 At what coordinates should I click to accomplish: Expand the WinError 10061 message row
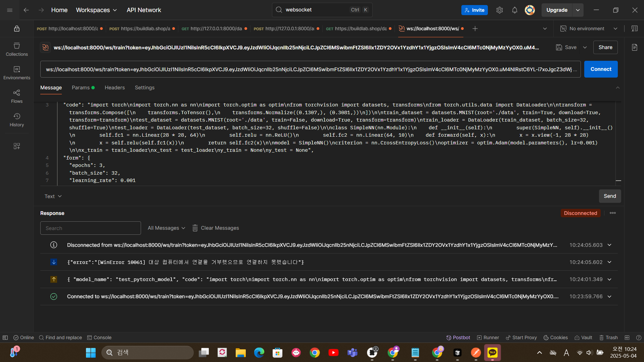point(609,262)
